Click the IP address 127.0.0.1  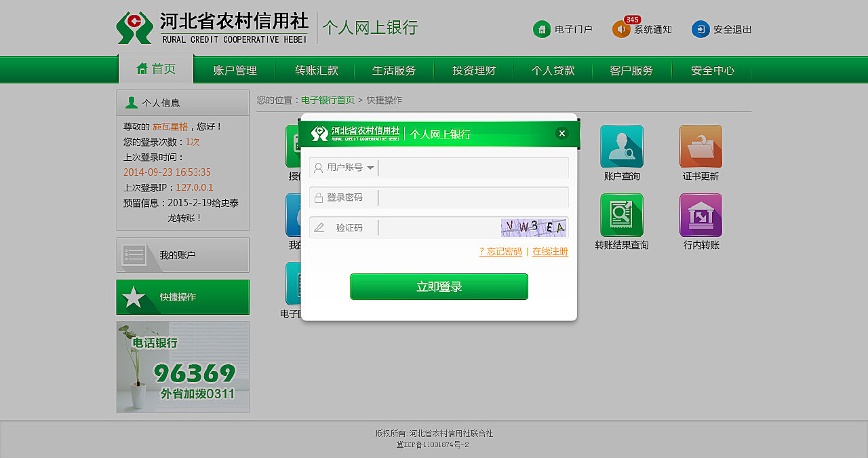[x=195, y=187]
